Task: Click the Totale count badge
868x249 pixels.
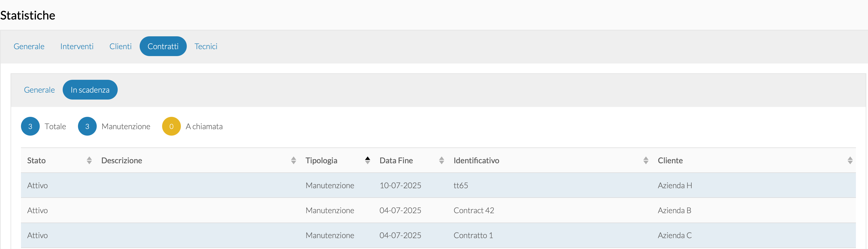Action: click(x=30, y=126)
